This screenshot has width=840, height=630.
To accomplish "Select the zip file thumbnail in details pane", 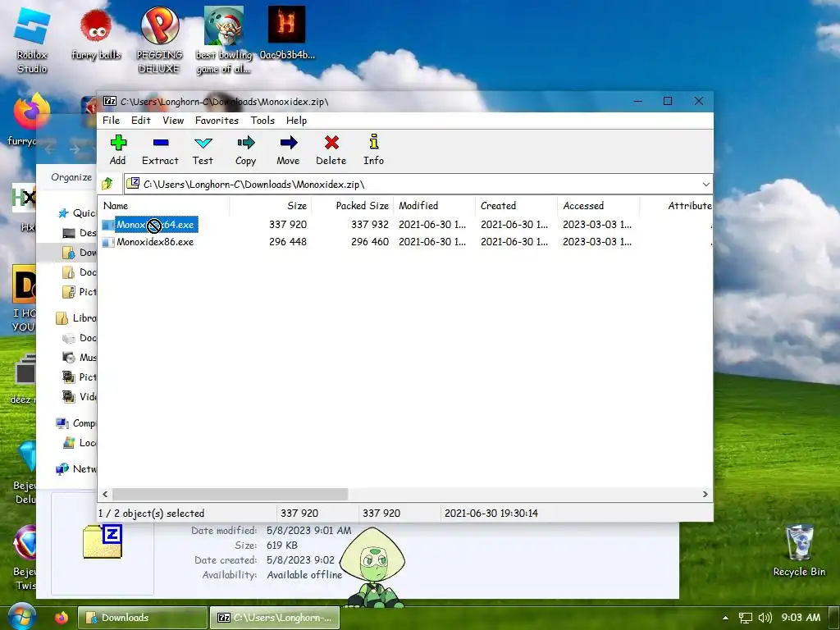I will click(x=103, y=541).
